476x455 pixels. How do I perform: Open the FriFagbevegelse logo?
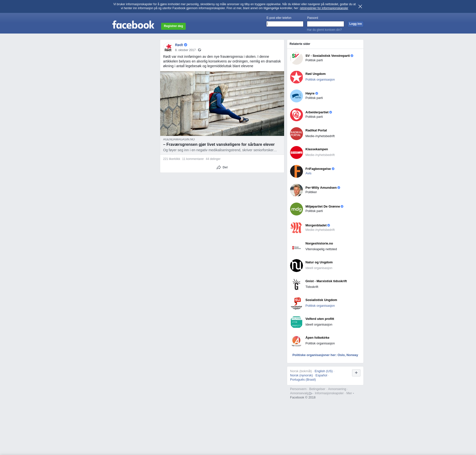click(x=297, y=171)
